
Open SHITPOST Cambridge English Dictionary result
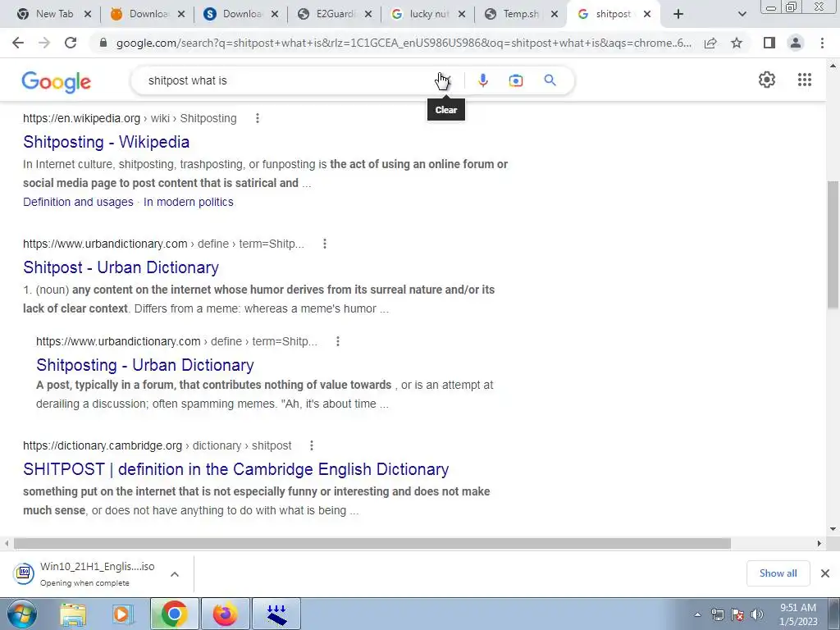(235, 469)
